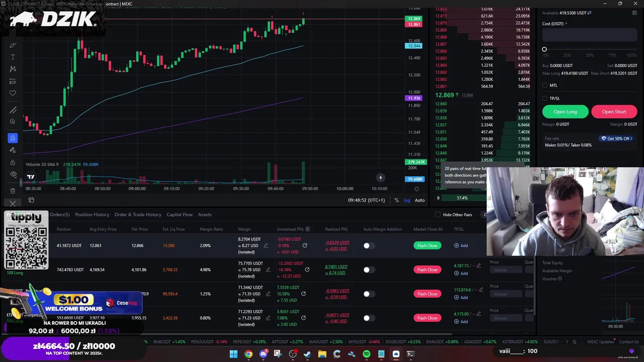The image size is (644, 362).
Task: Click Unrealized PNL column settings icon
Action: [308, 229]
